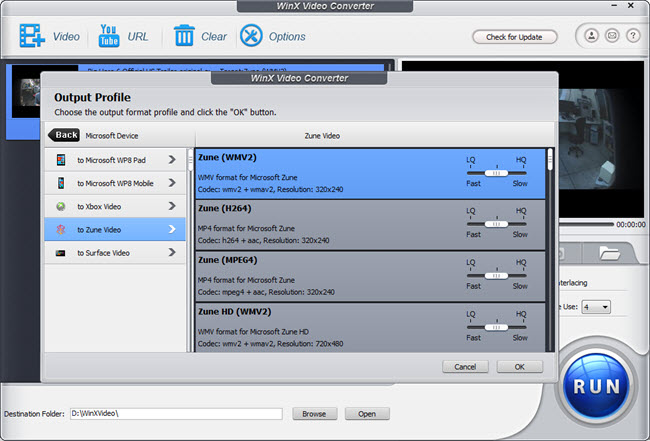650x441 pixels.
Task: Click the Cancel button
Action: click(x=465, y=367)
